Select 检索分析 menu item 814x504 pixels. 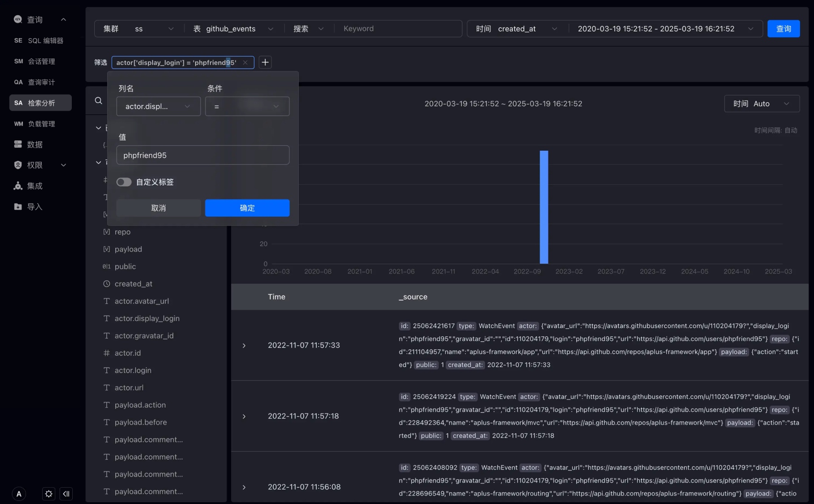[40, 103]
